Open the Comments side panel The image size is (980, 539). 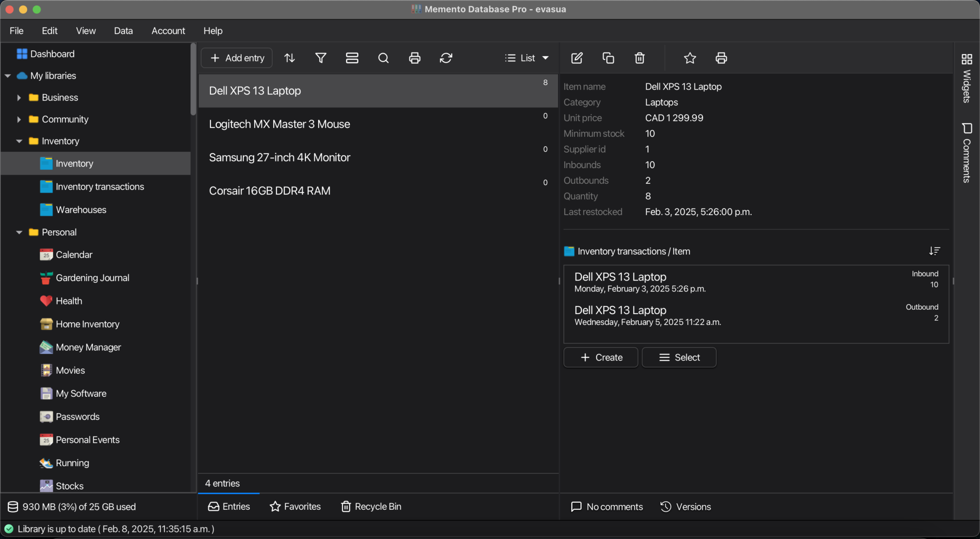click(x=967, y=153)
